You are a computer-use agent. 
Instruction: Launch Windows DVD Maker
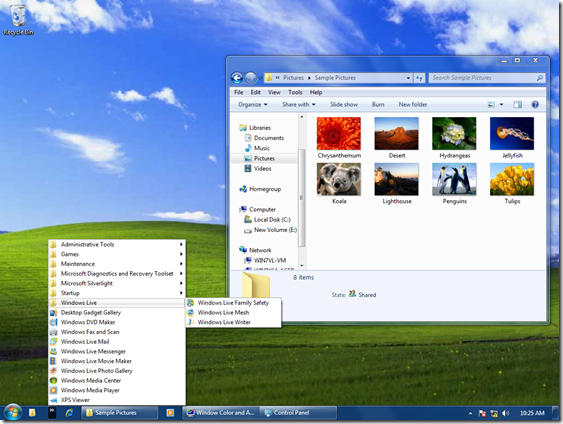(117, 322)
